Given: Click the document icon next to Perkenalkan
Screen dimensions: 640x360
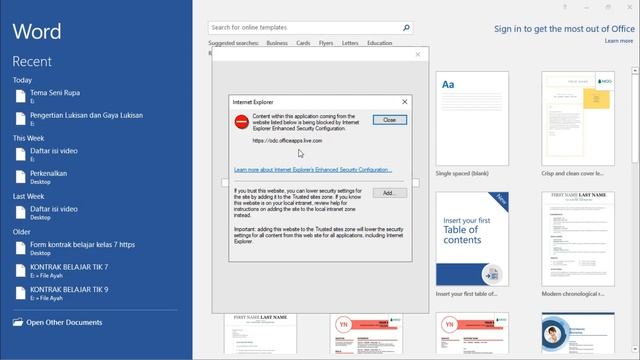Looking at the screenshot, I should click(20, 177).
